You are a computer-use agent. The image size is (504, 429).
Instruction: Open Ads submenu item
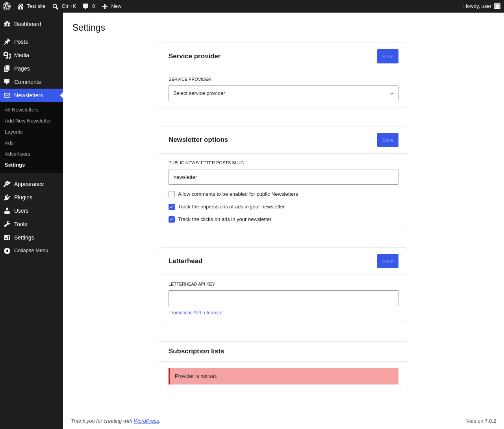tap(9, 143)
